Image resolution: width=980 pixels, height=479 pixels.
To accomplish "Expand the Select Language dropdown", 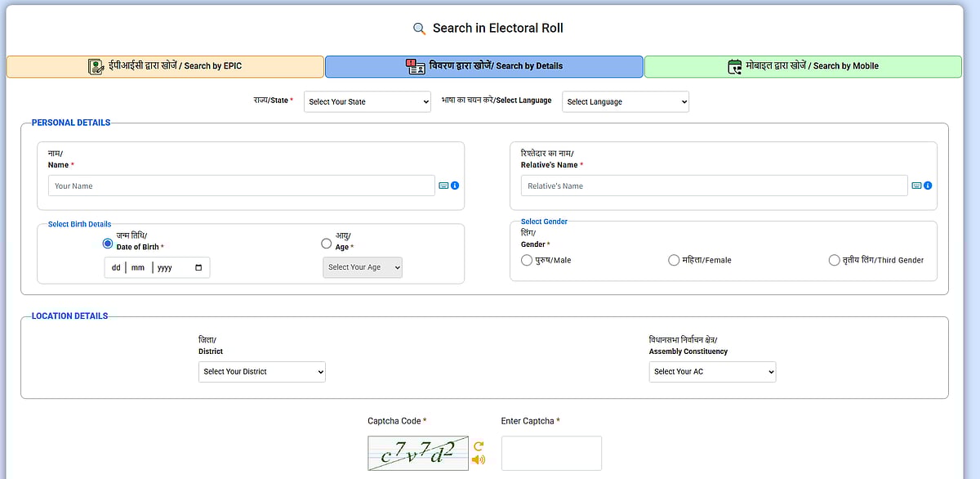I will click(x=626, y=102).
